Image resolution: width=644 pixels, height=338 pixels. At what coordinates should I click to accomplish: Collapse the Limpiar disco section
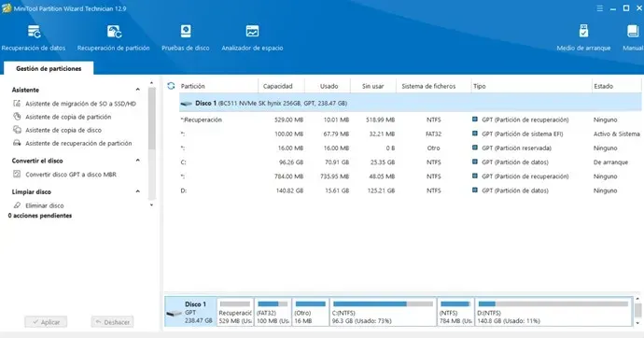point(137,191)
